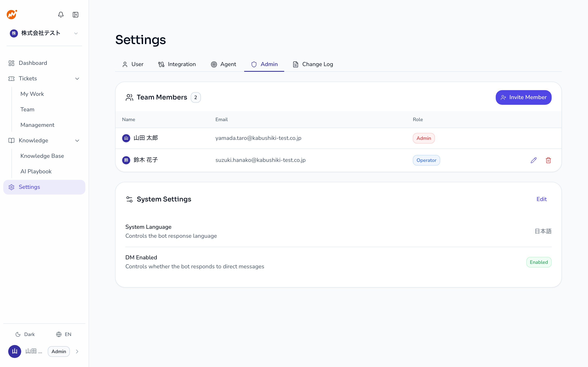The height and width of the screenshot is (367, 588).
Task: Collapse the sidebar panel icon
Action: pos(76,15)
